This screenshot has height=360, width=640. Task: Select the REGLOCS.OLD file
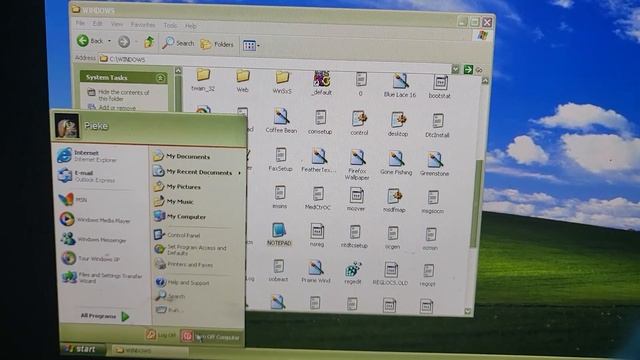click(x=391, y=273)
